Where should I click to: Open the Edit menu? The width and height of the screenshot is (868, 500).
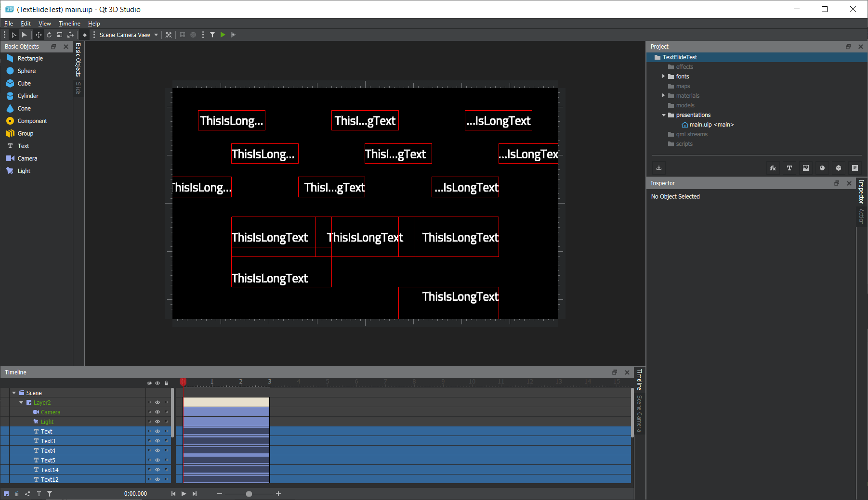coord(26,24)
